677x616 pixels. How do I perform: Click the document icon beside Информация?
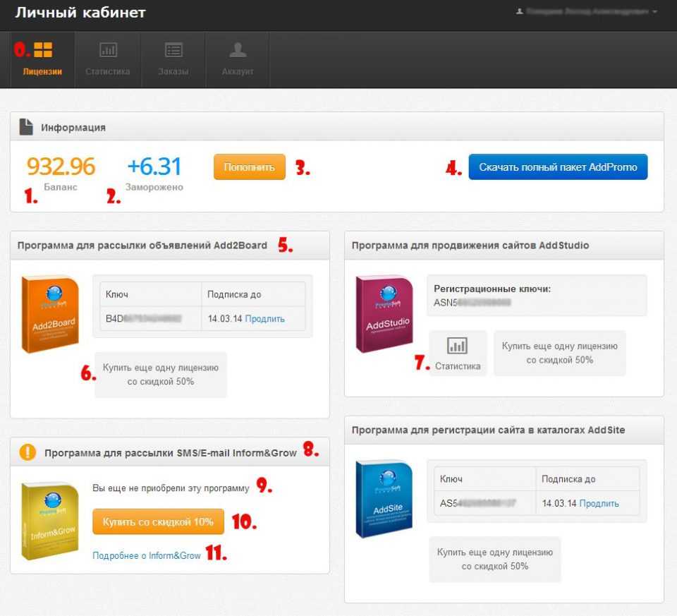[x=26, y=127]
